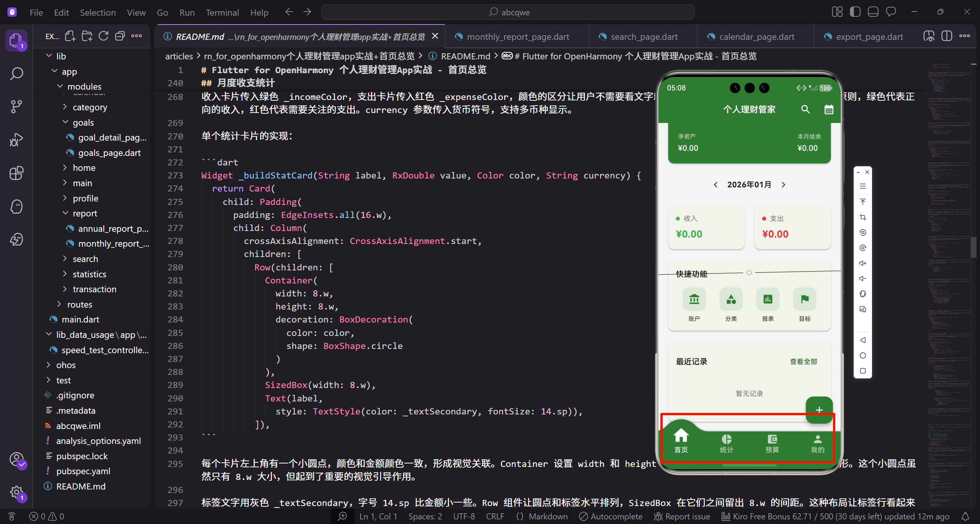The width and height of the screenshot is (980, 524).
Task: Collapse all folders in the Explorer
Action: coord(120,36)
